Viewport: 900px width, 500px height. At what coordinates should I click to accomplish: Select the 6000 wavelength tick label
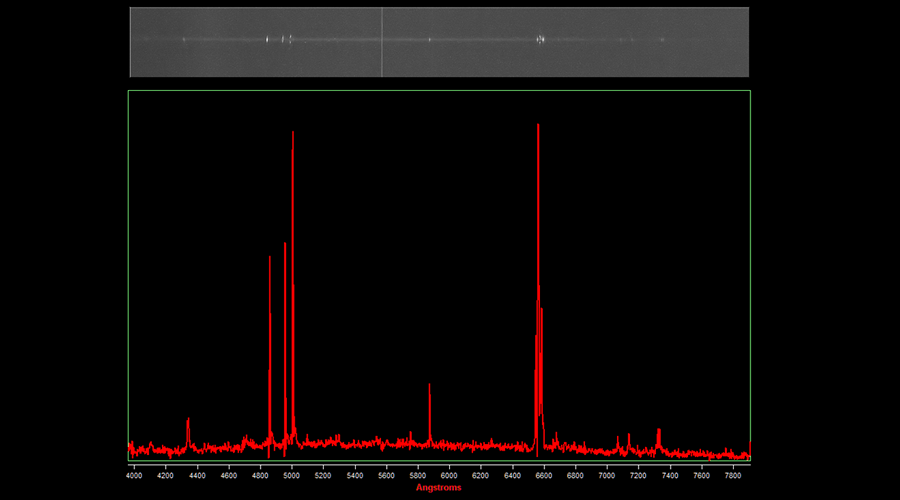449,476
